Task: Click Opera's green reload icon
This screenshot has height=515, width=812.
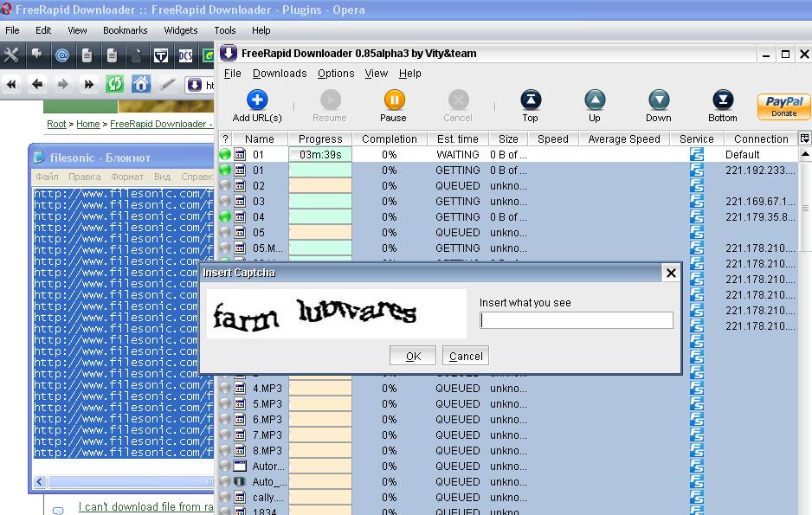Action: click(x=114, y=85)
